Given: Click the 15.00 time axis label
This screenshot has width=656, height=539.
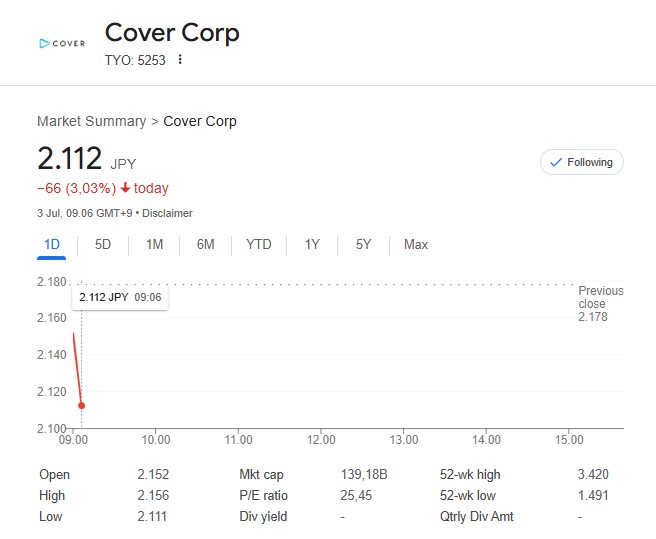Looking at the screenshot, I should click(569, 440).
